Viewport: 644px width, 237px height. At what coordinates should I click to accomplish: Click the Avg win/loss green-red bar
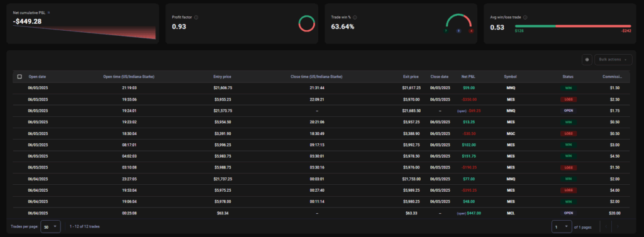coord(573,26)
